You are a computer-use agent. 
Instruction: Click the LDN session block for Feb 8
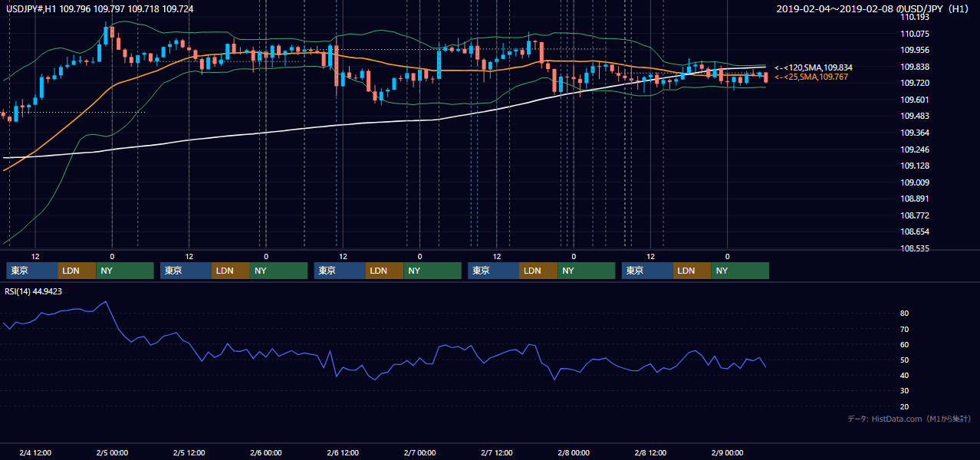click(x=693, y=271)
